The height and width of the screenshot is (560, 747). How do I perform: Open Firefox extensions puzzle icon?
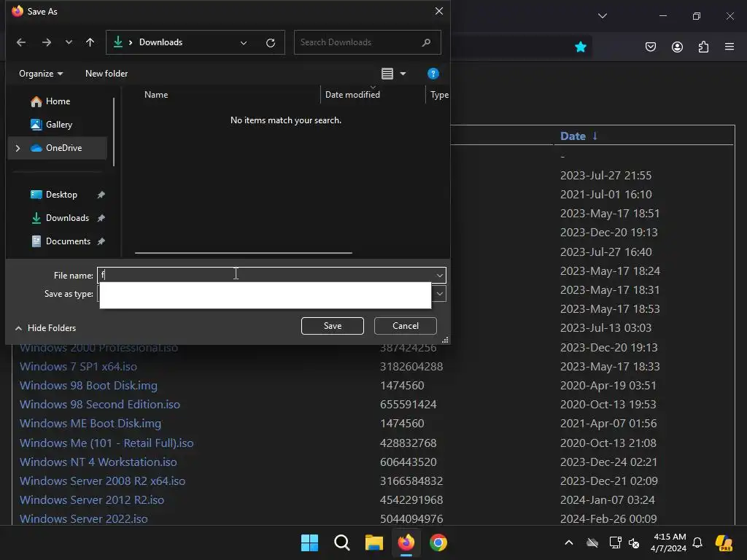click(703, 47)
